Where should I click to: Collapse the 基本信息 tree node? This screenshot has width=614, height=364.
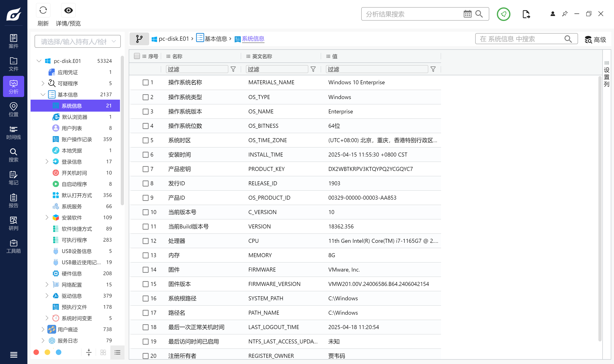coord(43,94)
